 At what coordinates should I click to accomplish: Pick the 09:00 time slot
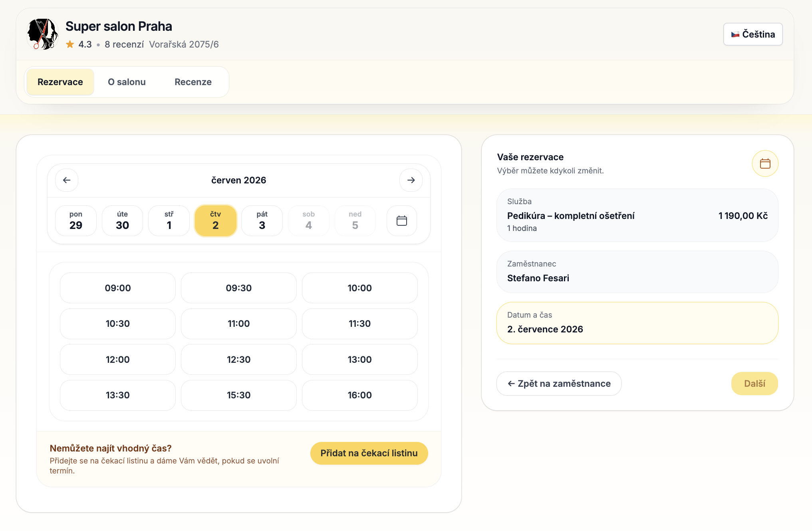[x=118, y=288]
